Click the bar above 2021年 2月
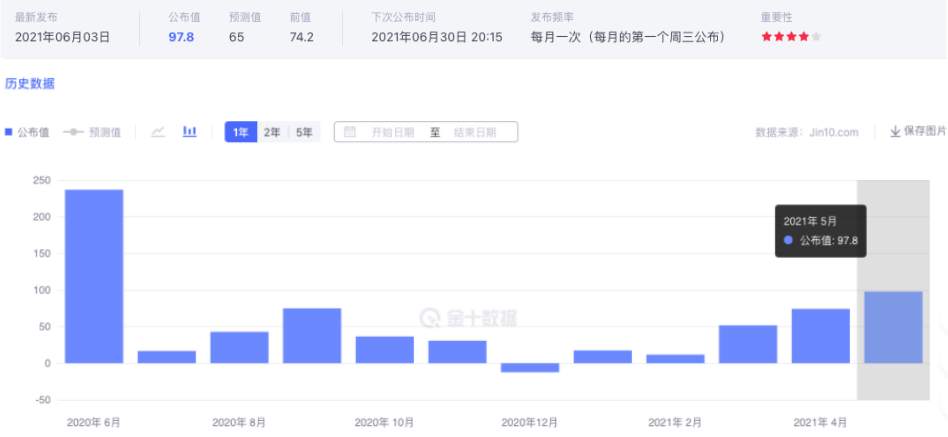948x437 pixels. [x=675, y=359]
